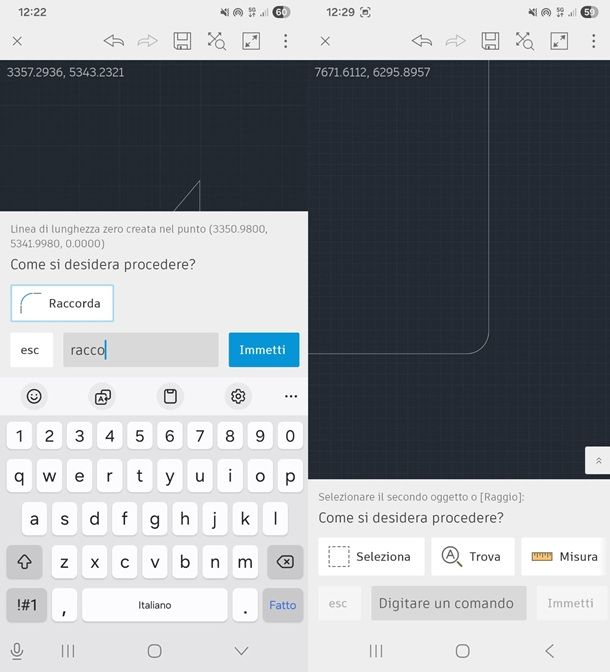Tap the blue Immetti button

point(264,350)
